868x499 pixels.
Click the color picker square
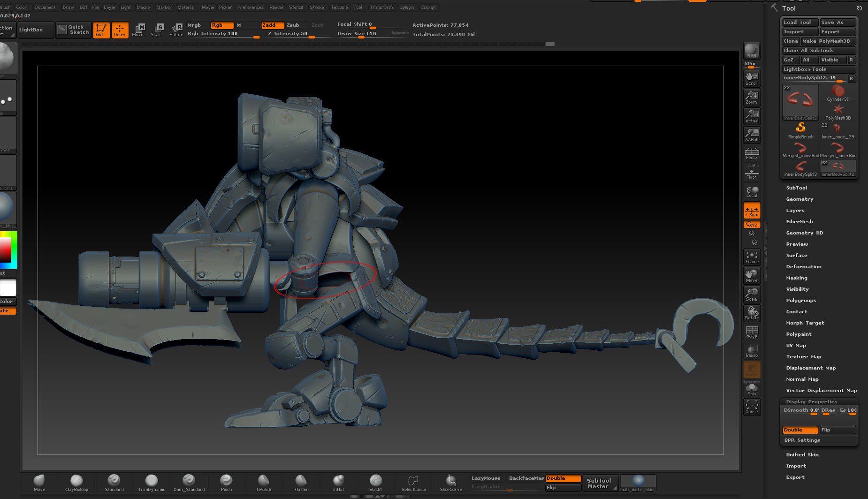pos(8,249)
